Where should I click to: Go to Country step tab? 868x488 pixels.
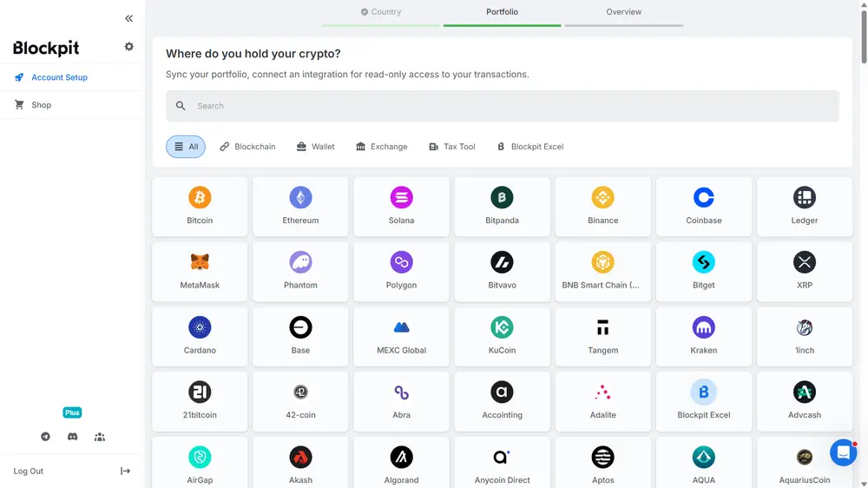tap(381, 12)
